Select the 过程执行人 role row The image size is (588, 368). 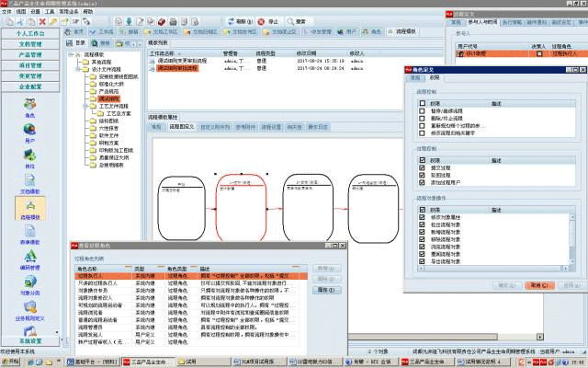pyautogui.click(x=96, y=273)
